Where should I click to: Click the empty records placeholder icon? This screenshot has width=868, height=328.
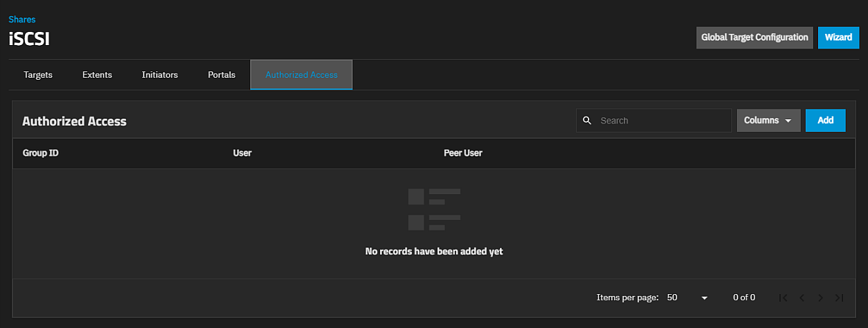coord(434,209)
